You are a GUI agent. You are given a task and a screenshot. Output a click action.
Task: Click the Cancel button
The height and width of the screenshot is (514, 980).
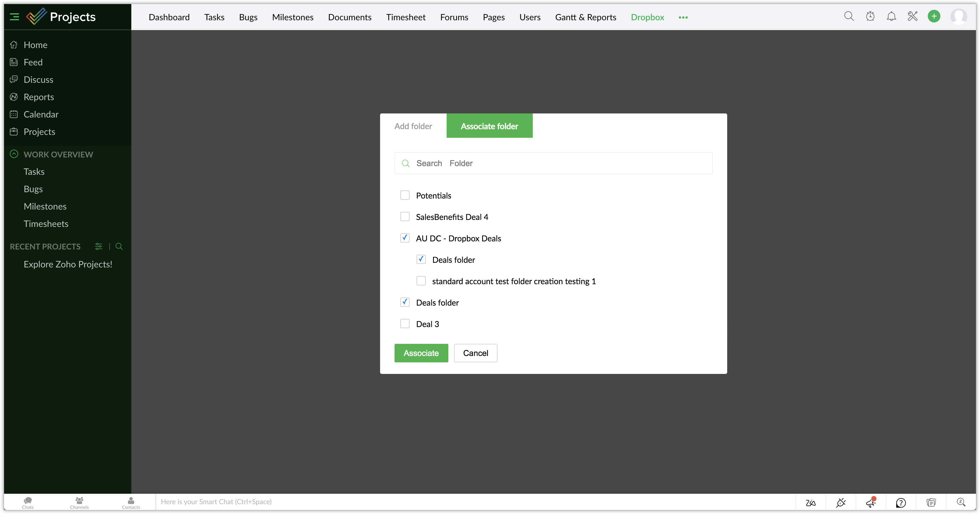pos(476,353)
